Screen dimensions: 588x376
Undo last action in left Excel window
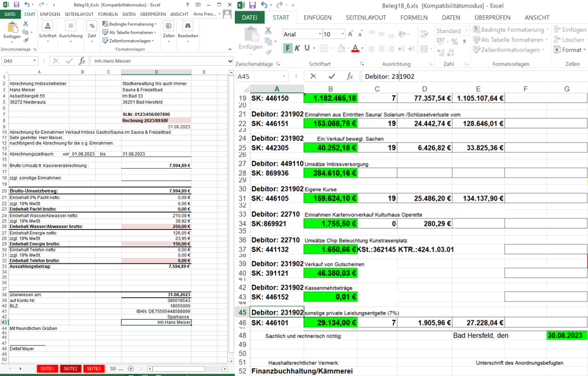[x=27, y=5]
